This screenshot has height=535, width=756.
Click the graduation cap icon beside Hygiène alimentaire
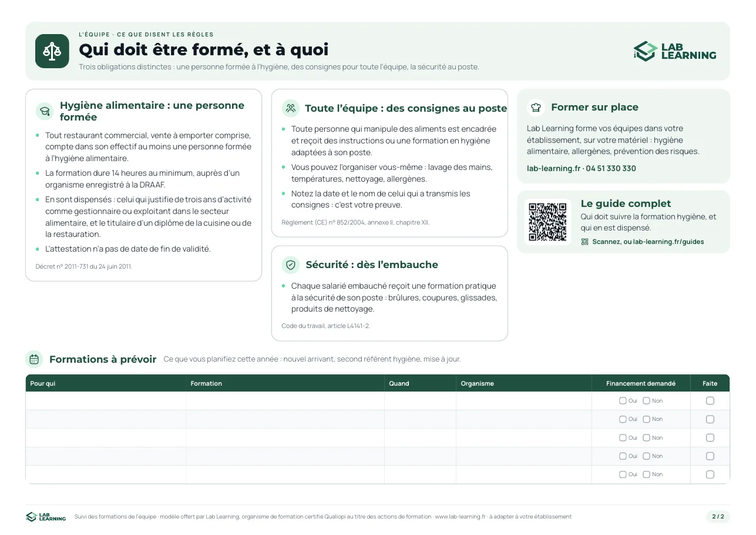coord(45,111)
